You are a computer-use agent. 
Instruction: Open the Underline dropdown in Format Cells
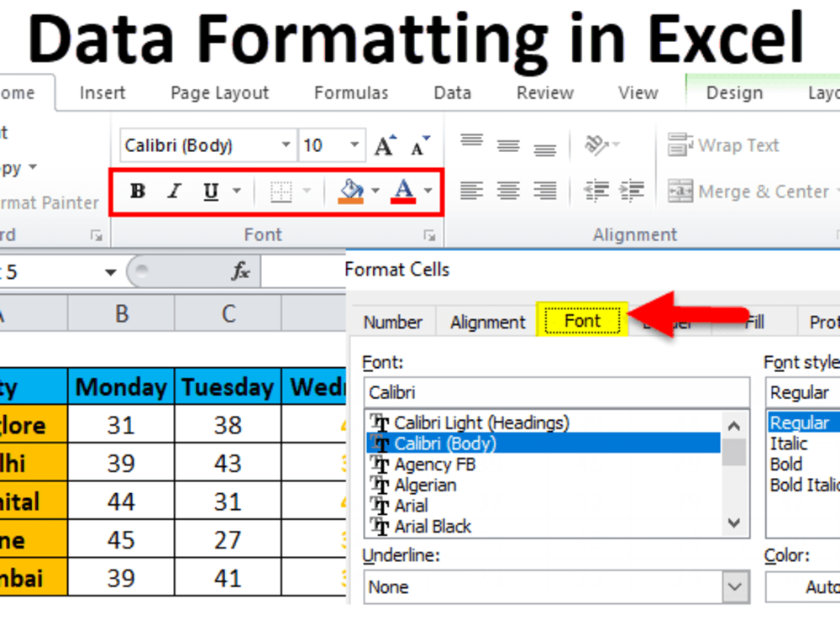tap(733, 586)
